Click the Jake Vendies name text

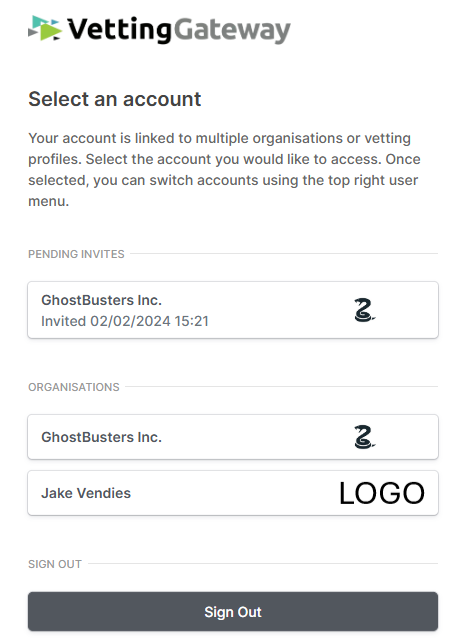(86, 493)
